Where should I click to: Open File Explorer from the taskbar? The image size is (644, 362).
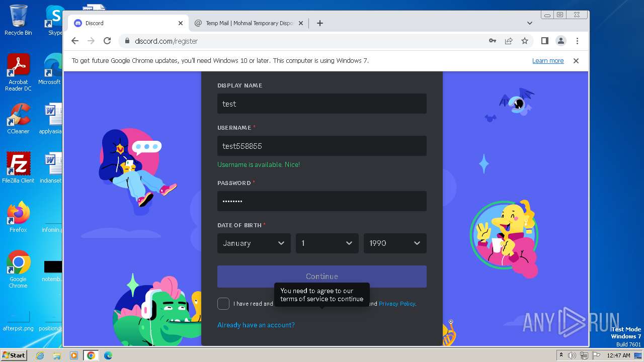57,355
